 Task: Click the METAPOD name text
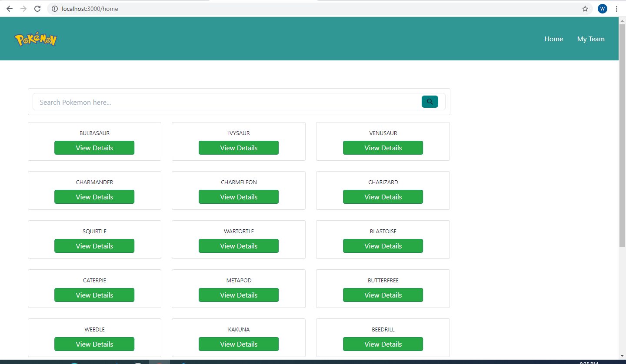pos(239,281)
